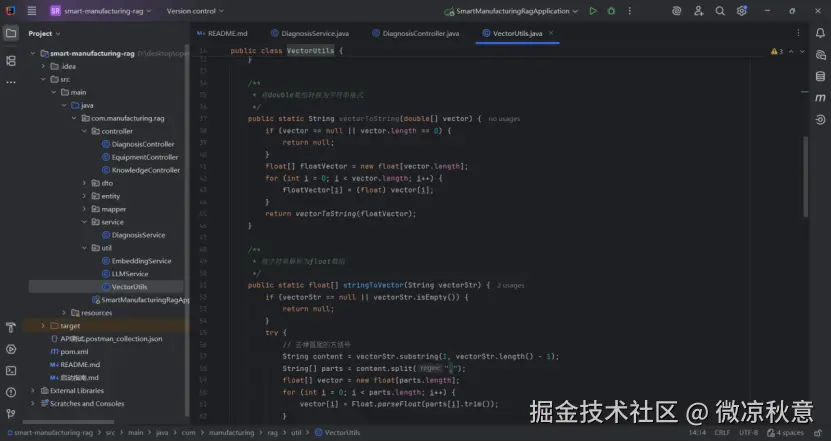
Task: Open the Services run tool window
Action: pos(11,349)
